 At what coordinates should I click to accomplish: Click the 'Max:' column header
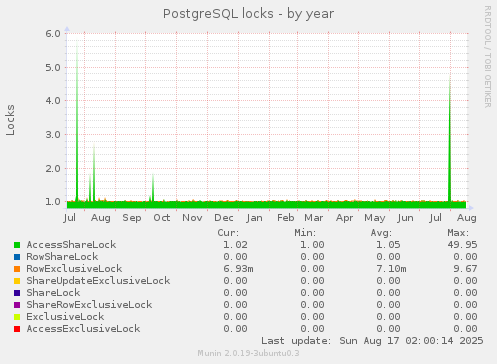(458, 233)
